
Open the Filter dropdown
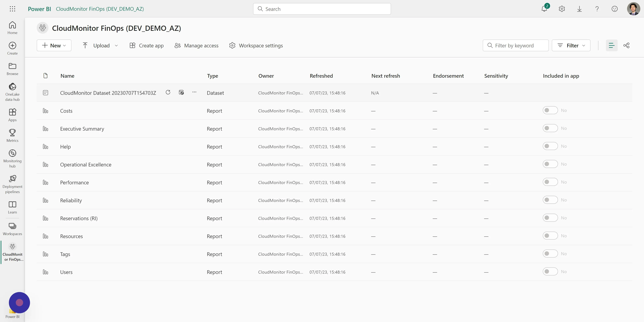571,46
